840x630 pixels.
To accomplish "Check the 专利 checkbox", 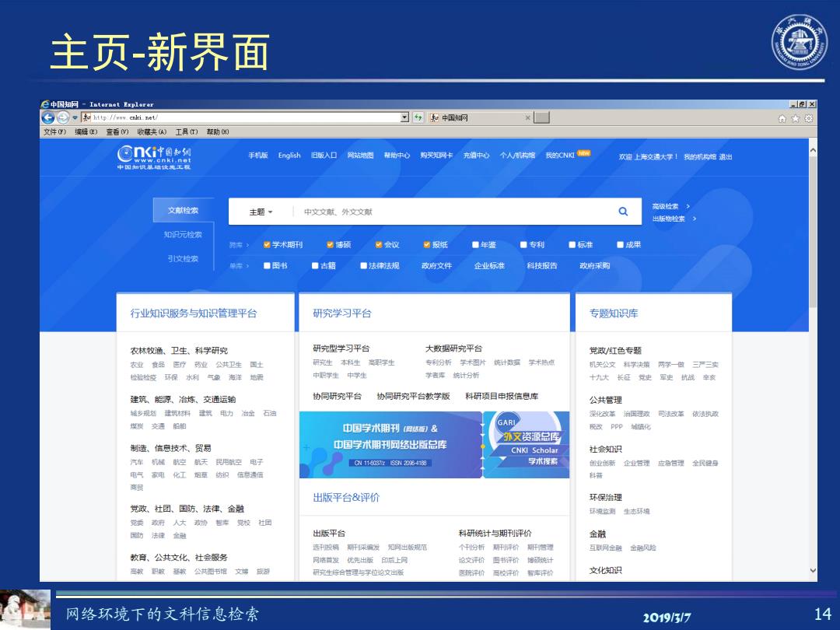I will click(x=523, y=245).
